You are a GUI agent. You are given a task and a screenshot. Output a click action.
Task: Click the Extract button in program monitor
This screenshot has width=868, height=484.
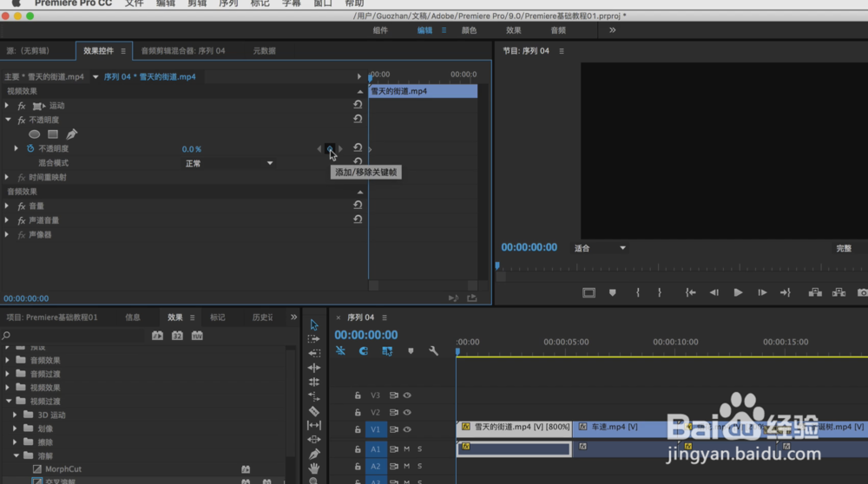point(838,292)
